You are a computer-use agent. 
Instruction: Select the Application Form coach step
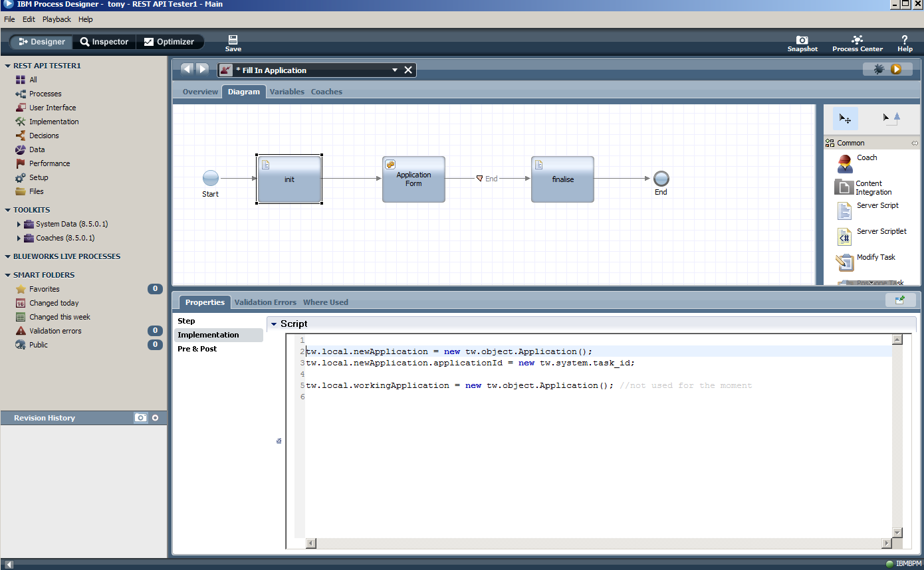(413, 179)
